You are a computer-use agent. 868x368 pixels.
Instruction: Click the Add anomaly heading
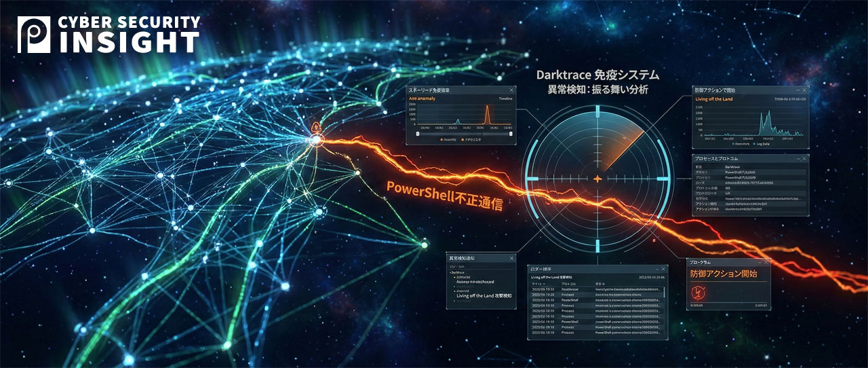click(x=424, y=98)
